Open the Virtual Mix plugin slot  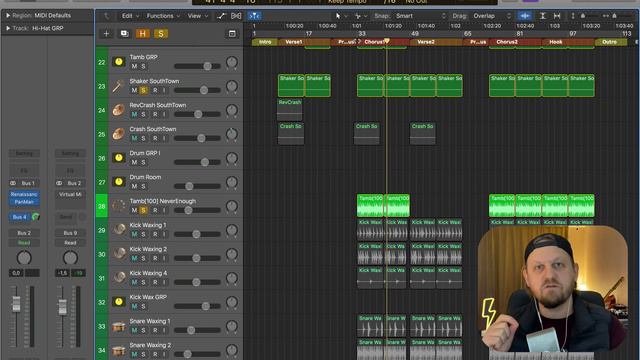tap(70, 194)
